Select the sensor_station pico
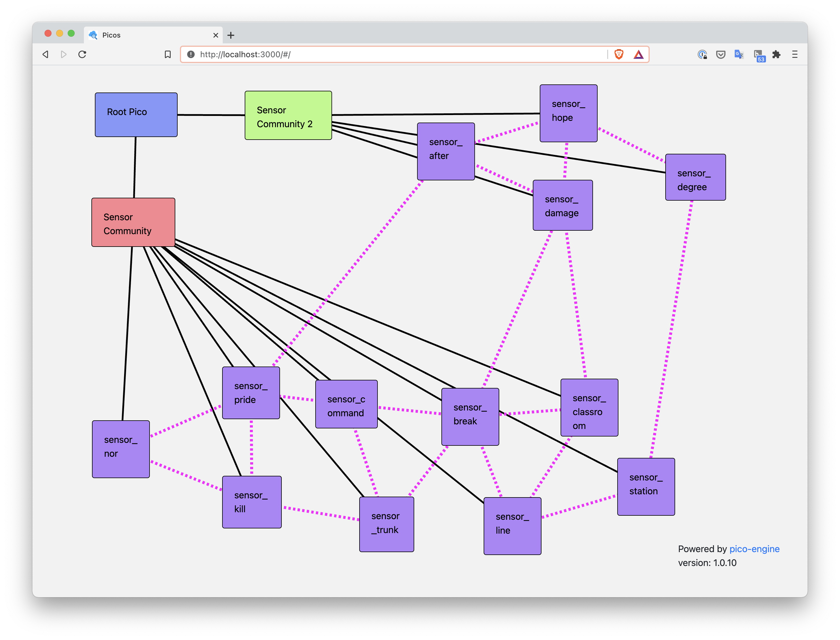This screenshot has height=640, width=840. click(646, 487)
